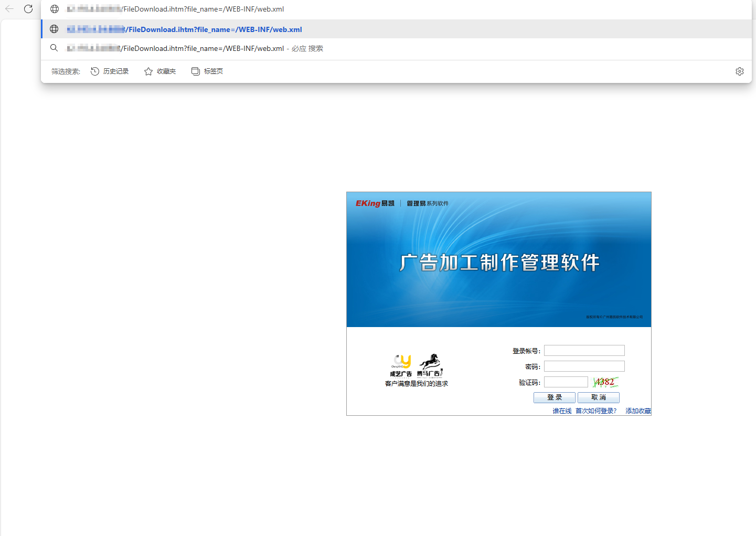Filter suggestions by 标签页
756x536 pixels.
(207, 71)
